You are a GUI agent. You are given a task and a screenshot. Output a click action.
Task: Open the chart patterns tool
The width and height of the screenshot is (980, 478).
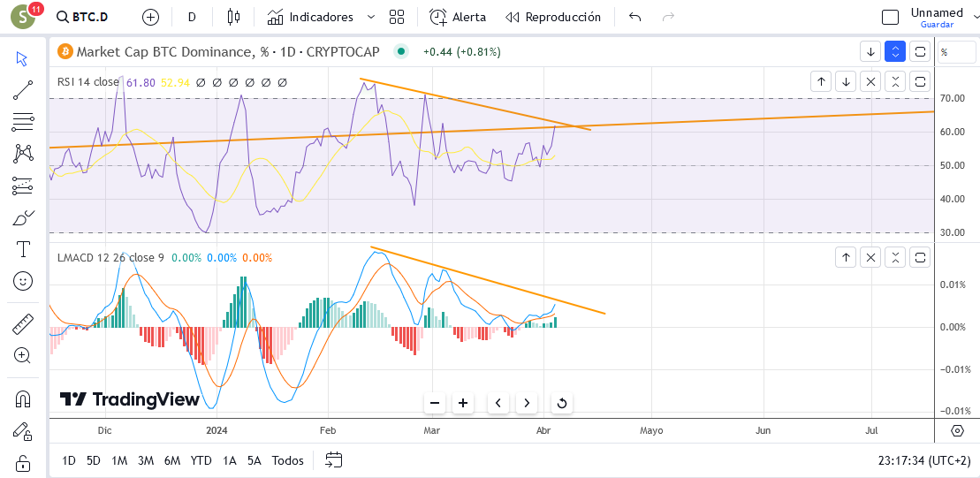pos(22,153)
